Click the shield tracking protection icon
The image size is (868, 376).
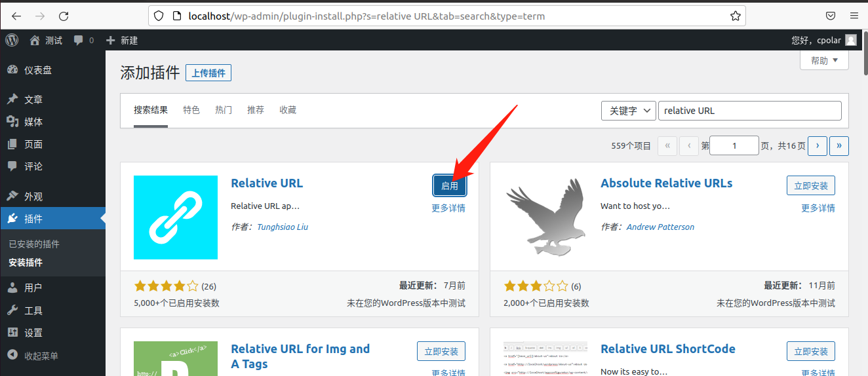coord(159,16)
